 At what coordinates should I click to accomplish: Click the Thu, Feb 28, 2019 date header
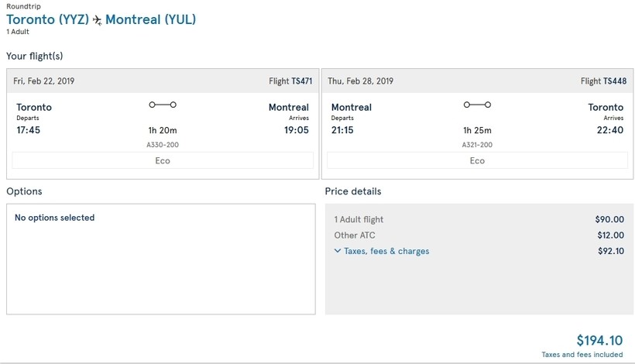pos(361,81)
